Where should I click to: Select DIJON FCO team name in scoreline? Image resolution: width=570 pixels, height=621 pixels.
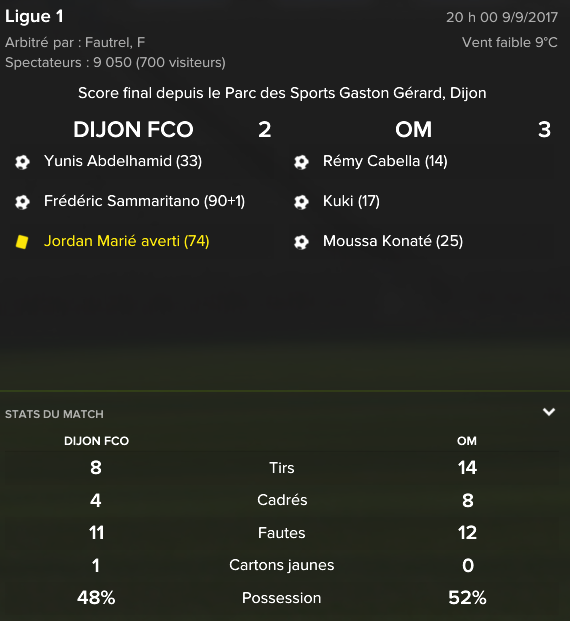(133, 130)
